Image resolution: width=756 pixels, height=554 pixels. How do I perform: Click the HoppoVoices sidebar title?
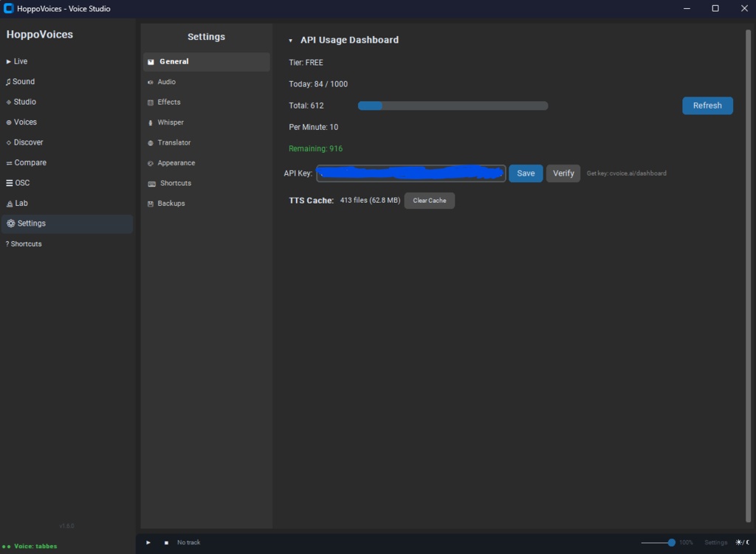[x=40, y=35]
